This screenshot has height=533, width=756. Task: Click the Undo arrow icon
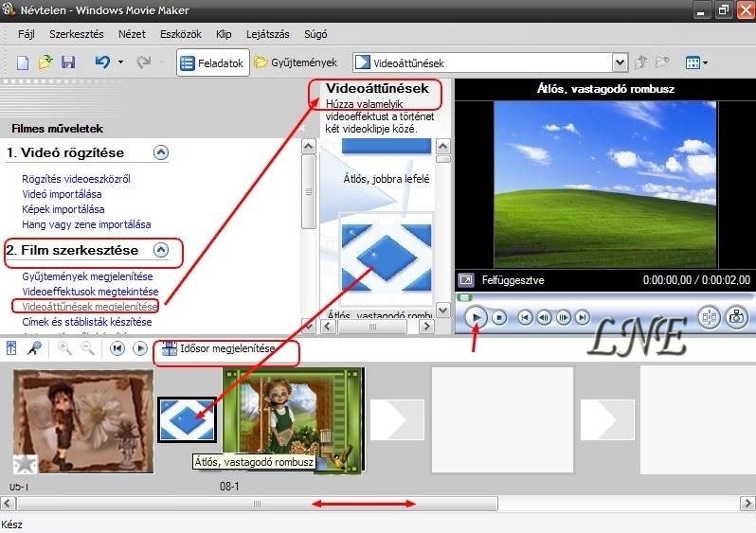click(102, 62)
